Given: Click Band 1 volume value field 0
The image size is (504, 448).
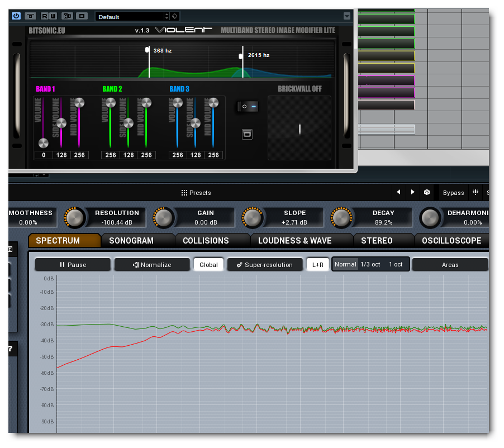Looking at the screenshot, I should (x=44, y=155).
